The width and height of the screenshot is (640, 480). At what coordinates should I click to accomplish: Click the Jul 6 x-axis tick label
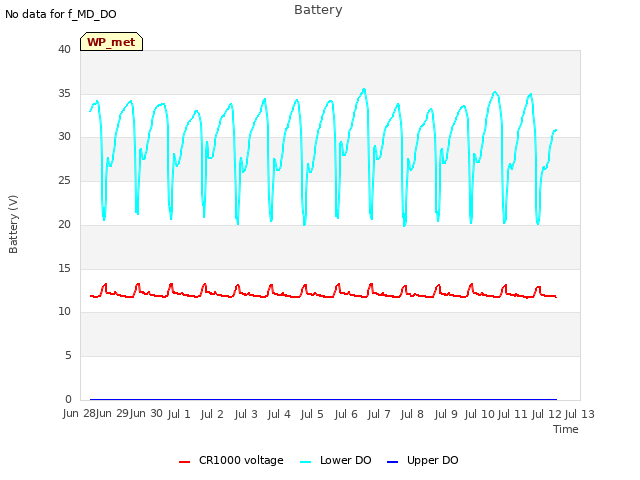point(346,414)
